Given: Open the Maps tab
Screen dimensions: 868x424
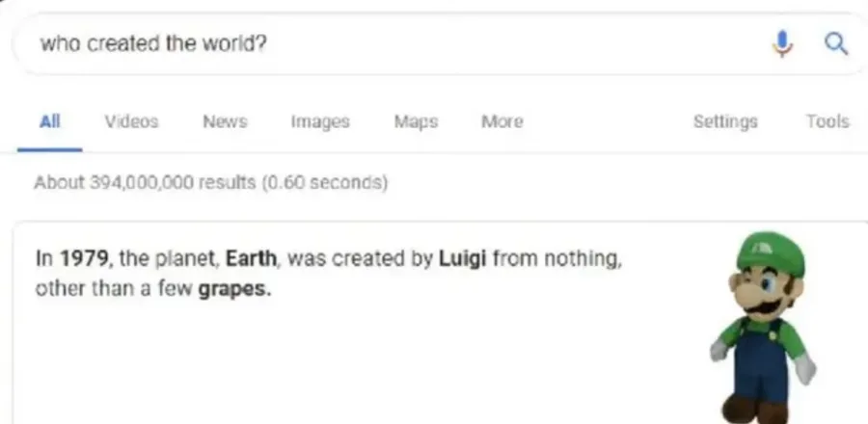Looking at the screenshot, I should coord(416,121).
